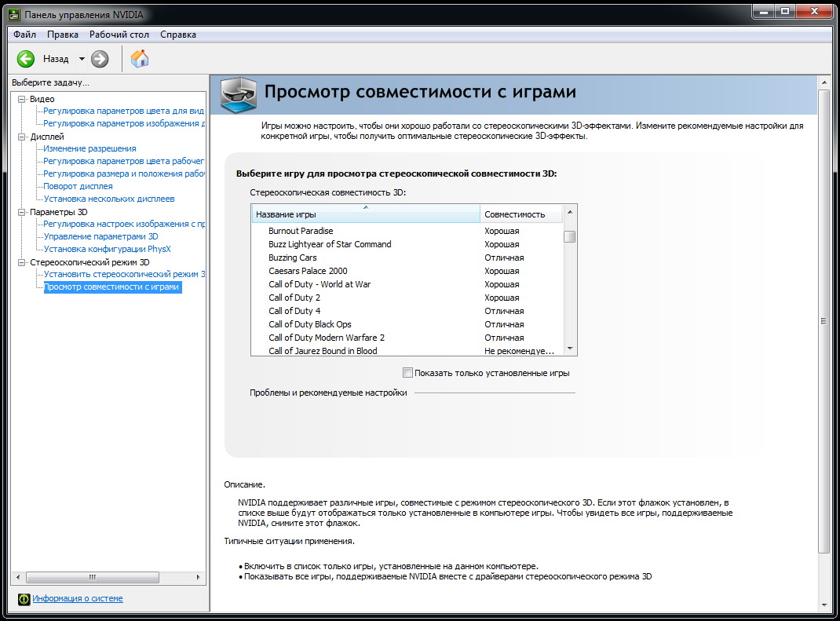The height and width of the screenshot is (621, 840).
Task: Collapse the Стереоскопический режим 3D node
Action: click(x=22, y=262)
